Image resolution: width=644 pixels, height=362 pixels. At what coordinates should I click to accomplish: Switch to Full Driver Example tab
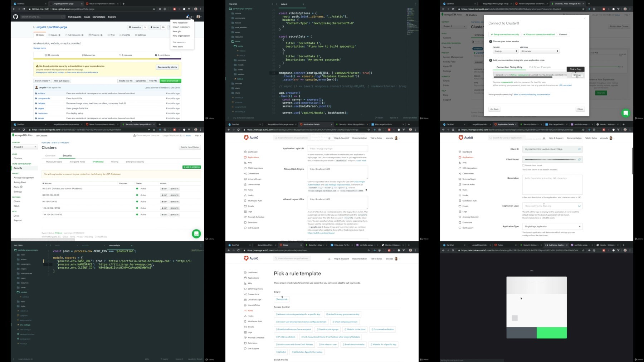[x=540, y=67]
